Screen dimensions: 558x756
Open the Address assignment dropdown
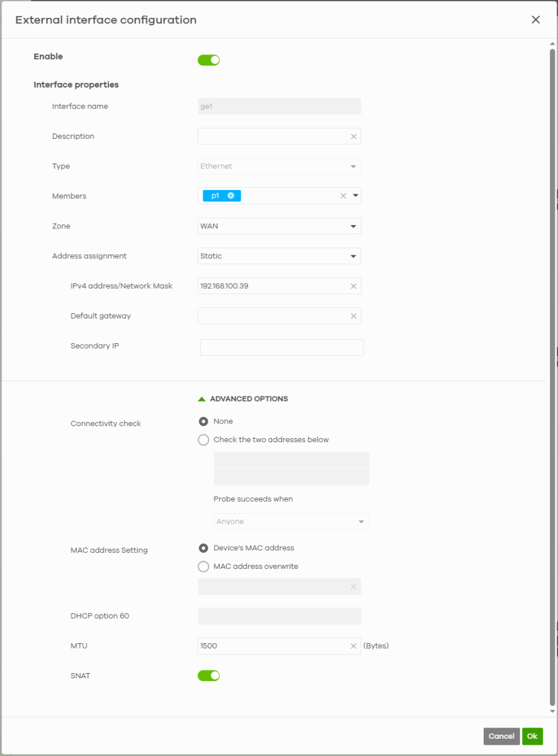coord(279,256)
